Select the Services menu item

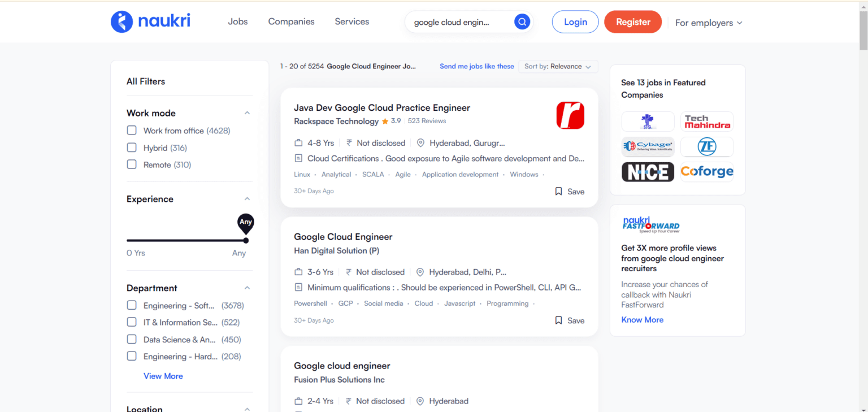[x=351, y=21]
